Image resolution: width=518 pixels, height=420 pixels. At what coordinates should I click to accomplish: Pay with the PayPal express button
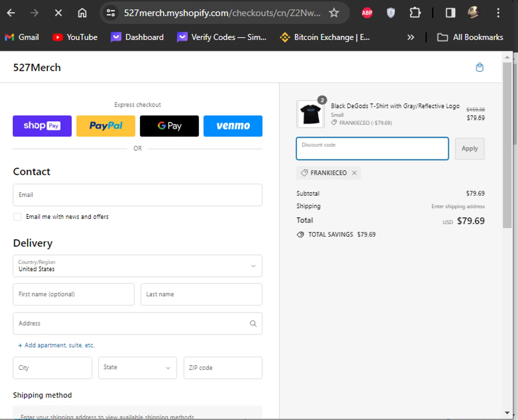pyautogui.click(x=106, y=126)
